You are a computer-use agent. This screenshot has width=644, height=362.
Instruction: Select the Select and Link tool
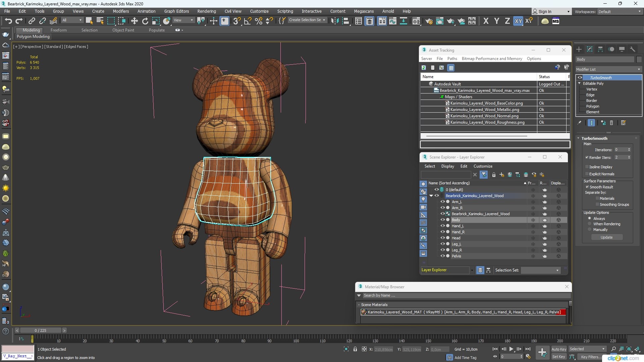[32, 21]
